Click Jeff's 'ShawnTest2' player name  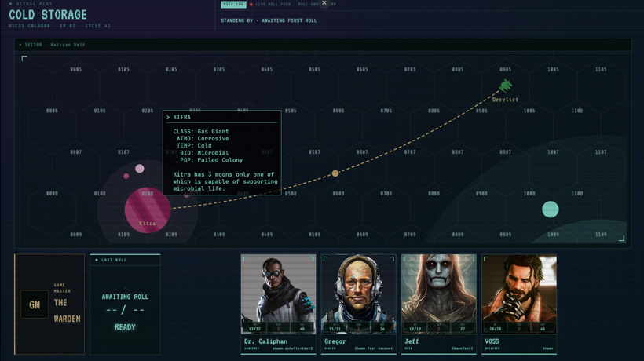coord(462,348)
